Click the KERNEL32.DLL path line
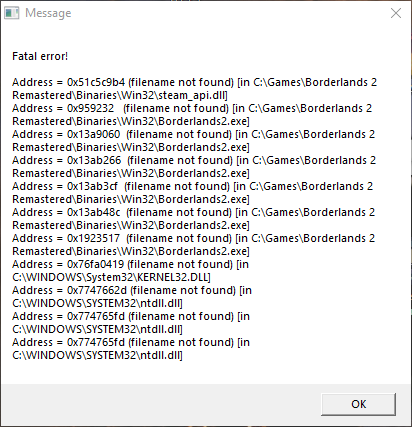Viewport: 412px width, 427px height. [111, 277]
